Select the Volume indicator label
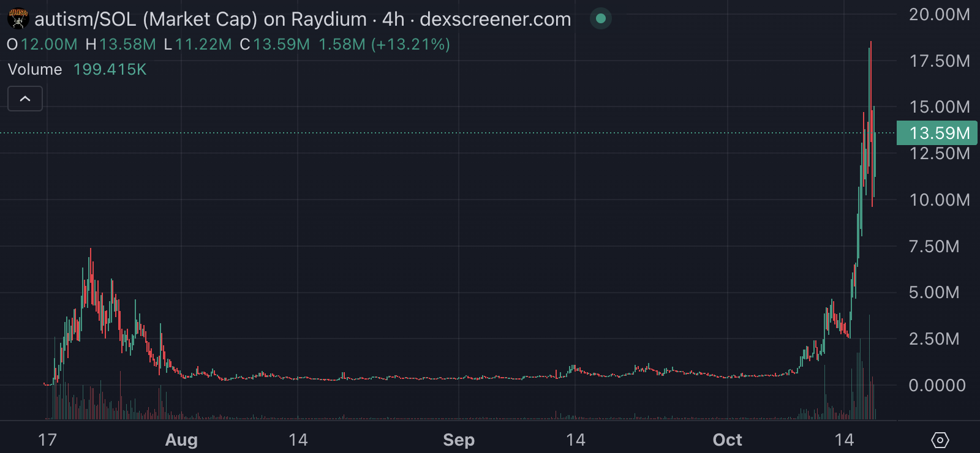The width and height of the screenshot is (980, 453). pyautogui.click(x=35, y=70)
